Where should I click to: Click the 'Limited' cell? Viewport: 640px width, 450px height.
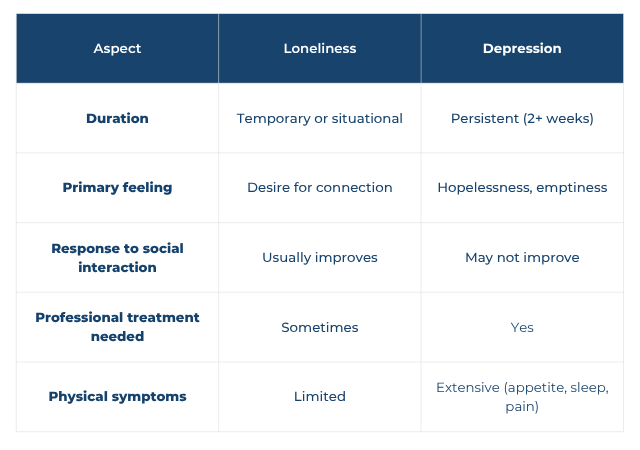(319, 396)
